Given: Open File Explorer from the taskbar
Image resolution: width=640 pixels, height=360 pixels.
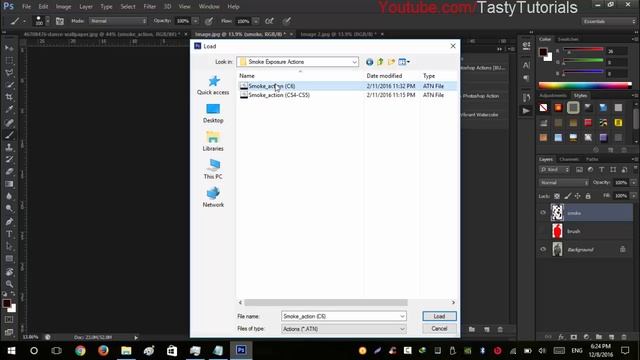Looking at the screenshot, I should (126, 350).
